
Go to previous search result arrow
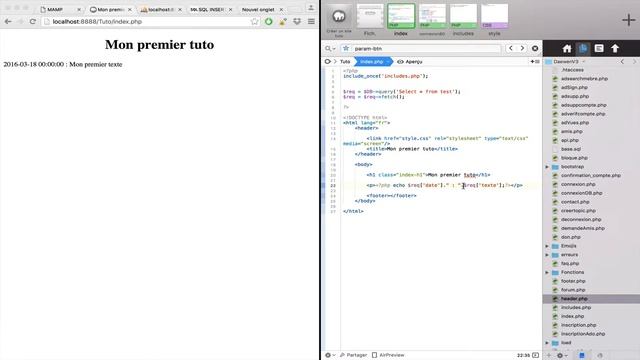click(511, 48)
